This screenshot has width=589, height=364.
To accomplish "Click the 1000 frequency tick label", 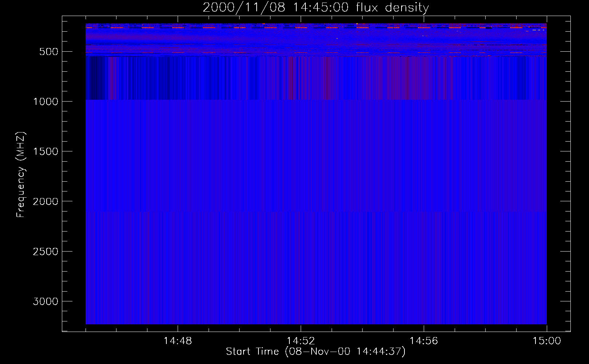I will tap(46, 102).
